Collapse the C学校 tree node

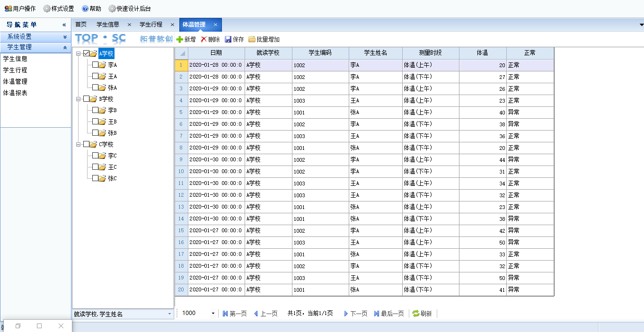point(78,144)
